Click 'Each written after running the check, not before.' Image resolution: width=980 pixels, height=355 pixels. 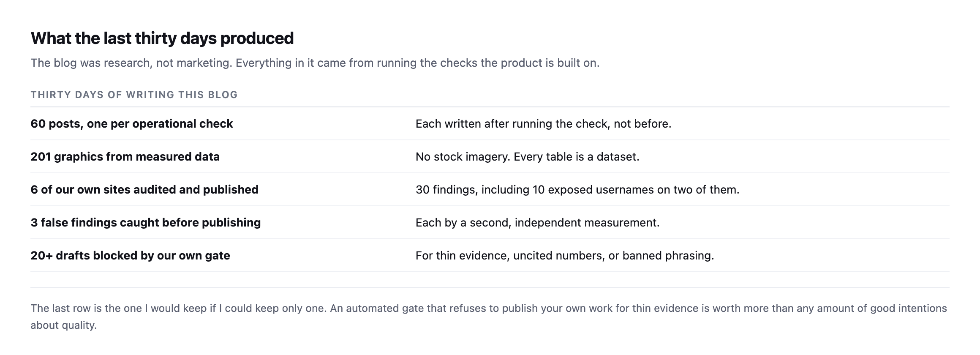point(543,124)
